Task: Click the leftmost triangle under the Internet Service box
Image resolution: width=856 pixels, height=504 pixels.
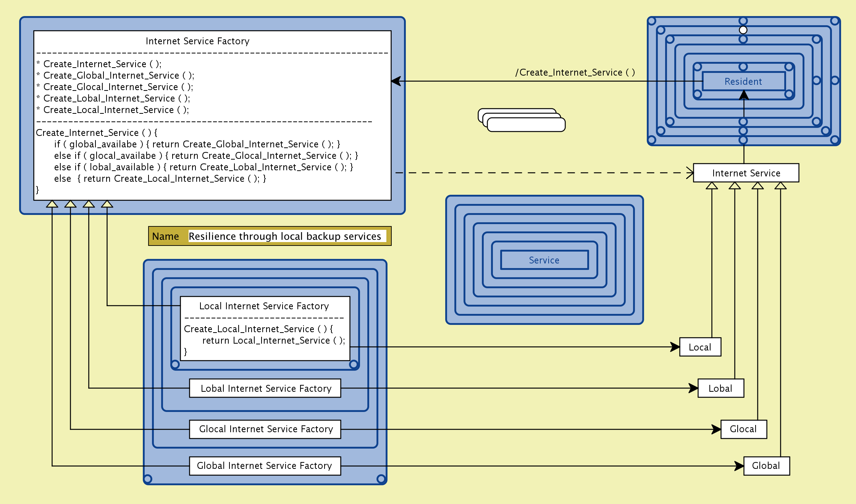Action: coord(712,186)
